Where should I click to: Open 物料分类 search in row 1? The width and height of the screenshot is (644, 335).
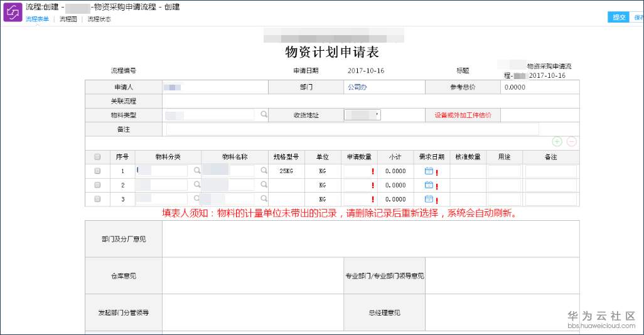197,171
